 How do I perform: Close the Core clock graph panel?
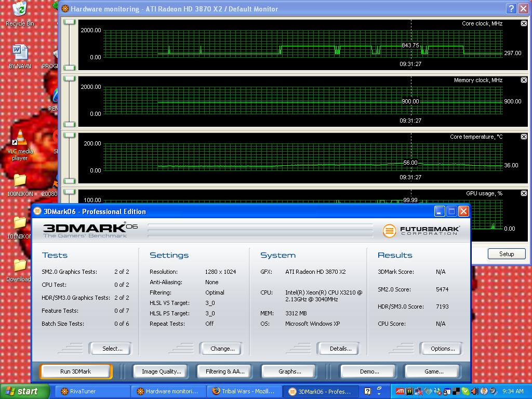(x=524, y=23)
